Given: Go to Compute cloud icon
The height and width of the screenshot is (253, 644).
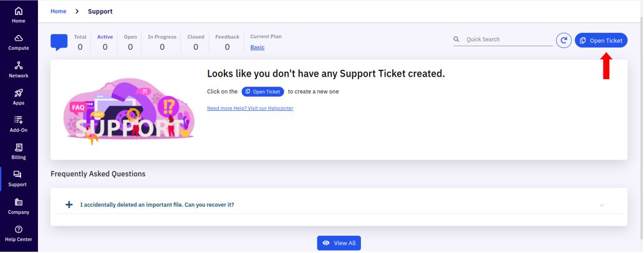Looking at the screenshot, I should [x=19, y=38].
